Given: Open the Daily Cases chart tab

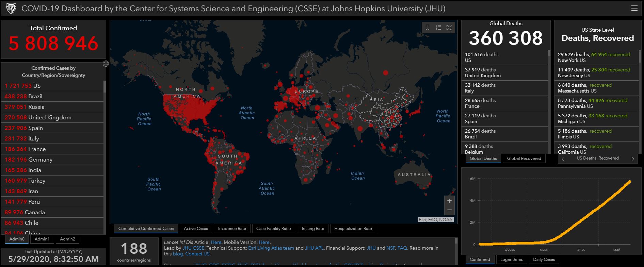Looking at the screenshot, I should [544, 260].
